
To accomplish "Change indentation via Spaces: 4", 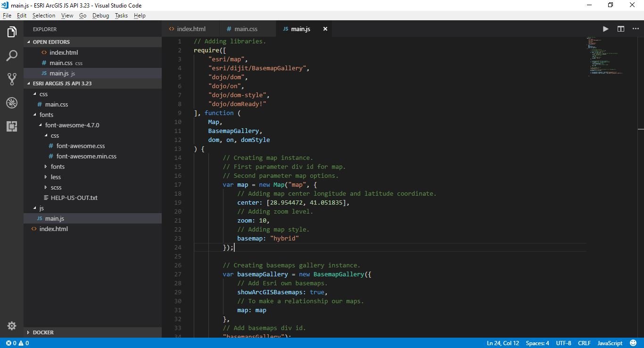I will point(537,343).
